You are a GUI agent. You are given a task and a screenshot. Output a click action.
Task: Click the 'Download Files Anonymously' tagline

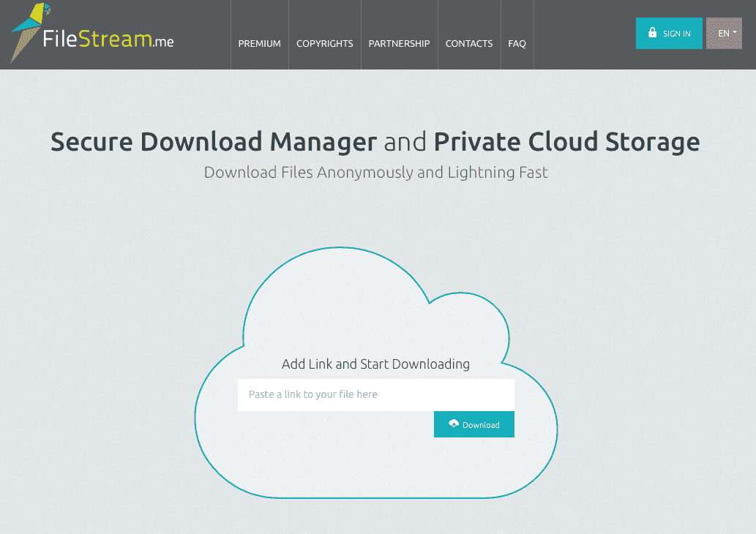tap(375, 173)
